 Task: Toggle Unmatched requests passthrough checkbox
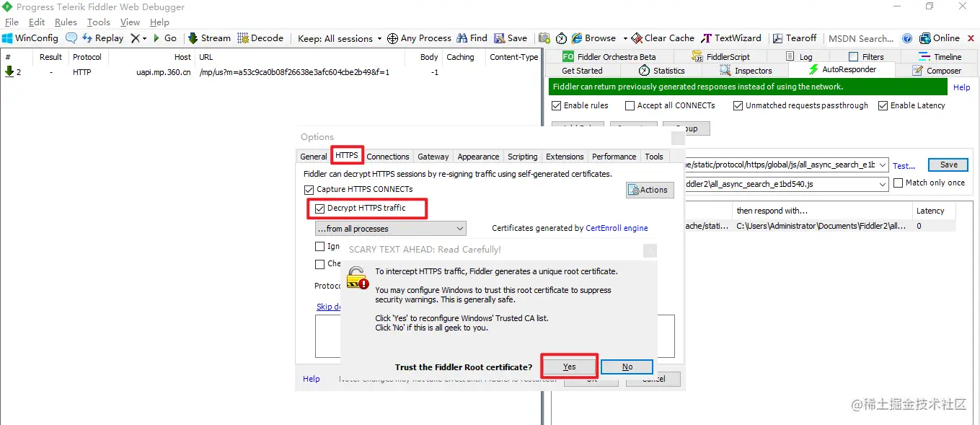[x=738, y=105]
